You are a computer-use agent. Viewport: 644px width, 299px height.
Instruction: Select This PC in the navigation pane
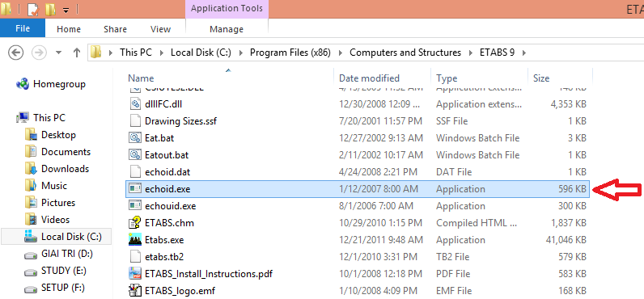click(49, 118)
